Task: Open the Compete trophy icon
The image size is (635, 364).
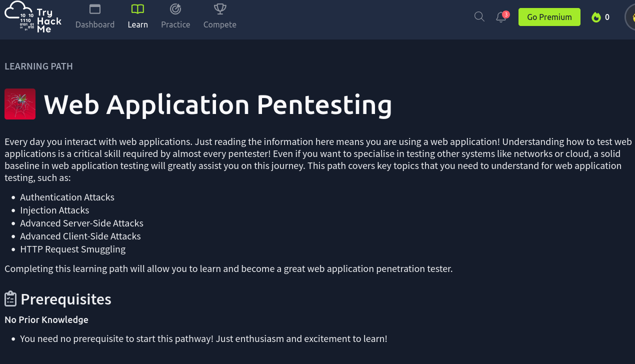Action: click(219, 9)
